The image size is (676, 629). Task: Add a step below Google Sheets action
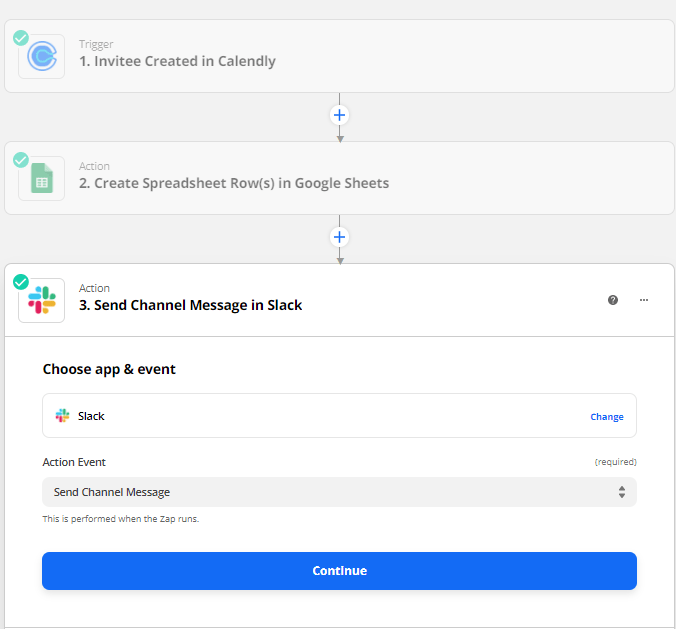point(340,237)
